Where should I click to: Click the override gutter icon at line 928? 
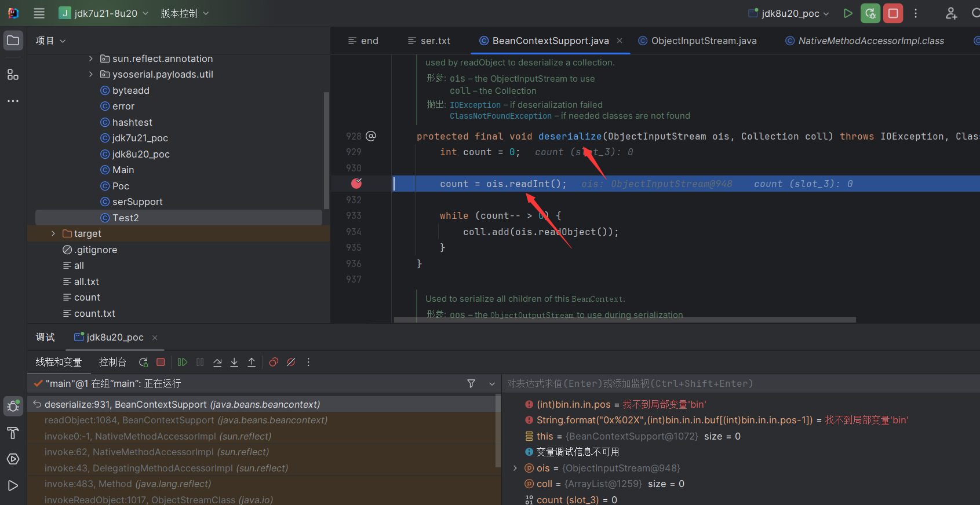(x=371, y=136)
